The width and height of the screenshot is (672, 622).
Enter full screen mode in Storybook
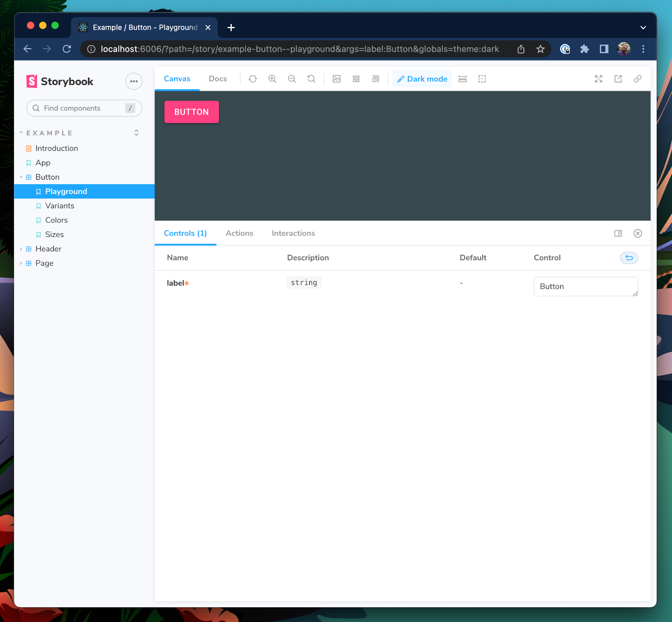click(598, 79)
